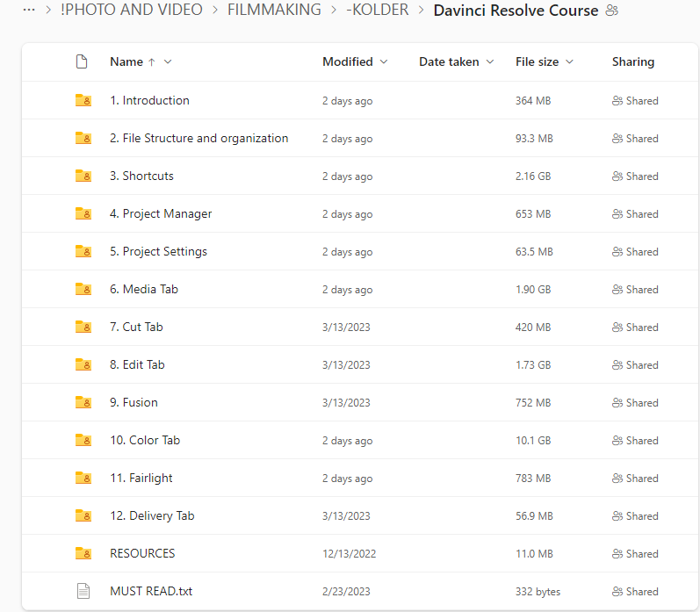Open the 8. Edit Tab folder
This screenshot has height=612, width=700.
pos(137,364)
